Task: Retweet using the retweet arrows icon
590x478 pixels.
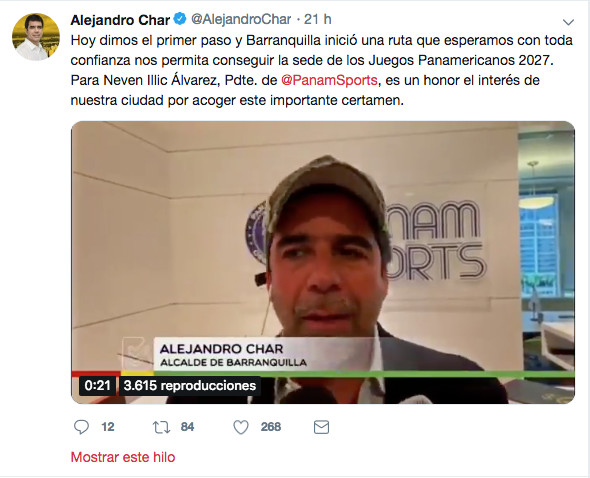Action: click(x=161, y=428)
